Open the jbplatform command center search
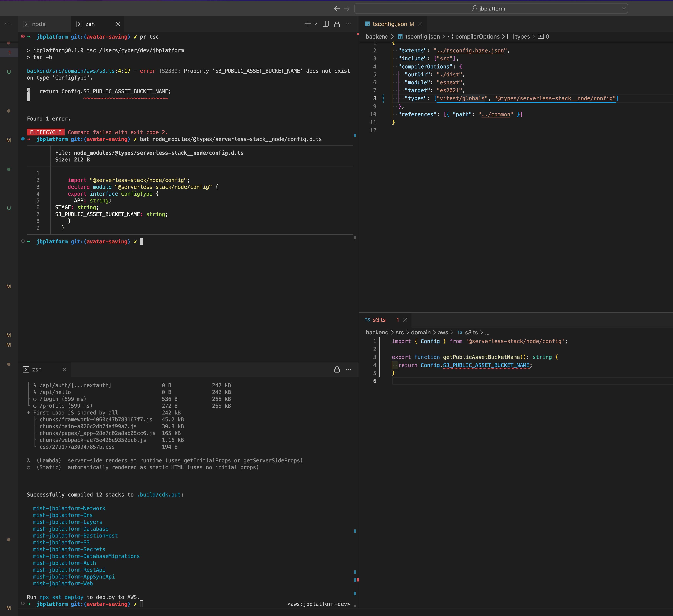This screenshot has width=673, height=616. pos(491,9)
